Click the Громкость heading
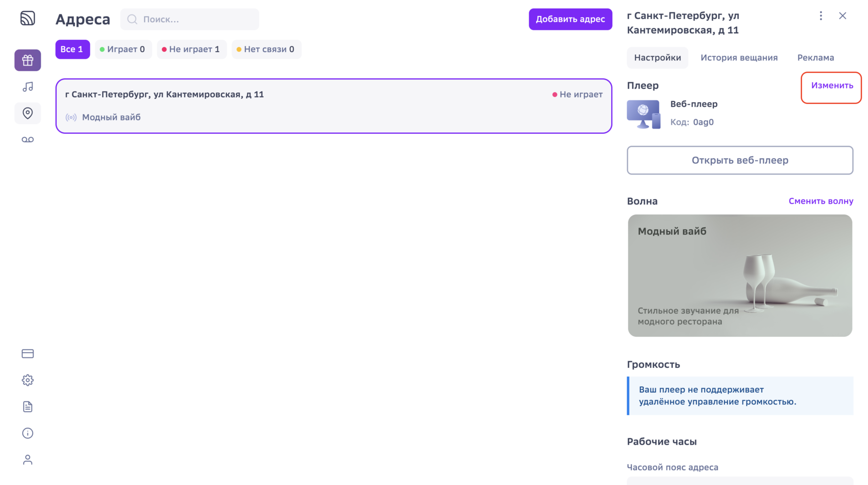The image size is (868, 485). (x=653, y=365)
